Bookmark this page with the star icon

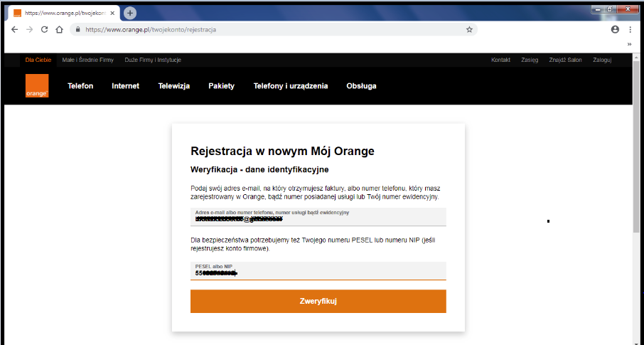pyautogui.click(x=469, y=30)
